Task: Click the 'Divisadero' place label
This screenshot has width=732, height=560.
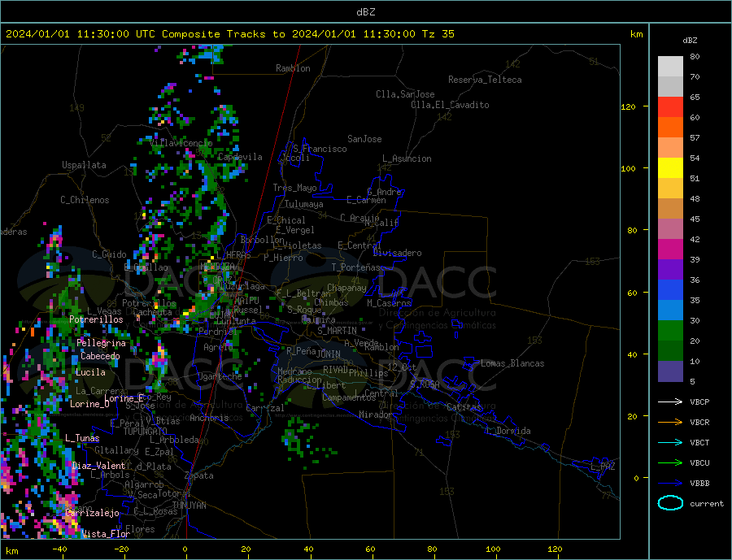Action: point(397,253)
